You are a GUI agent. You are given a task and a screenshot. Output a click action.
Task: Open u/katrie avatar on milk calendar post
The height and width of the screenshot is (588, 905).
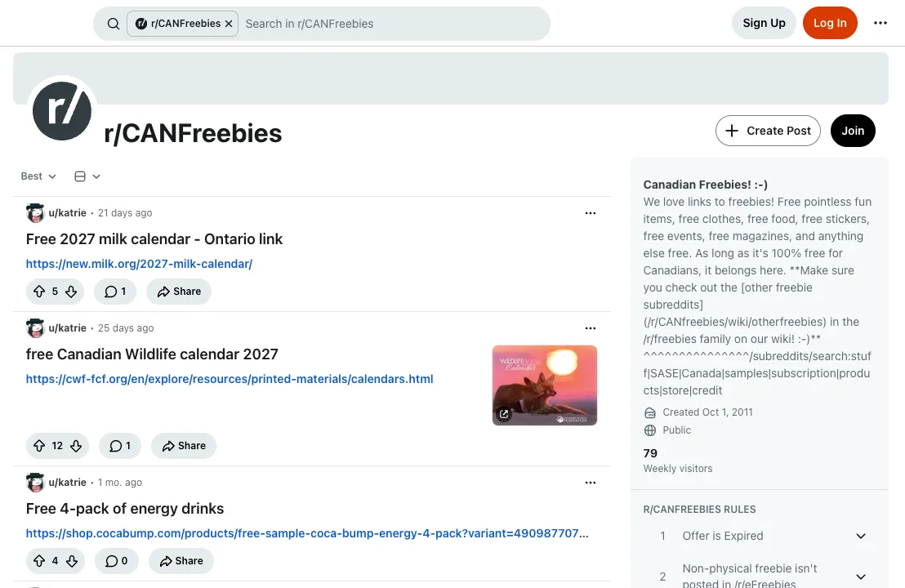coord(35,213)
